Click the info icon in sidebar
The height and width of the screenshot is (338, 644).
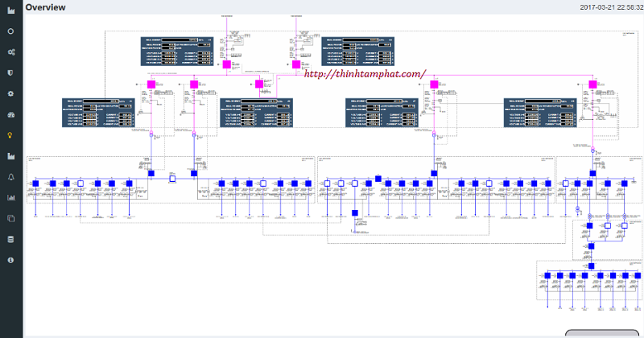(x=11, y=260)
